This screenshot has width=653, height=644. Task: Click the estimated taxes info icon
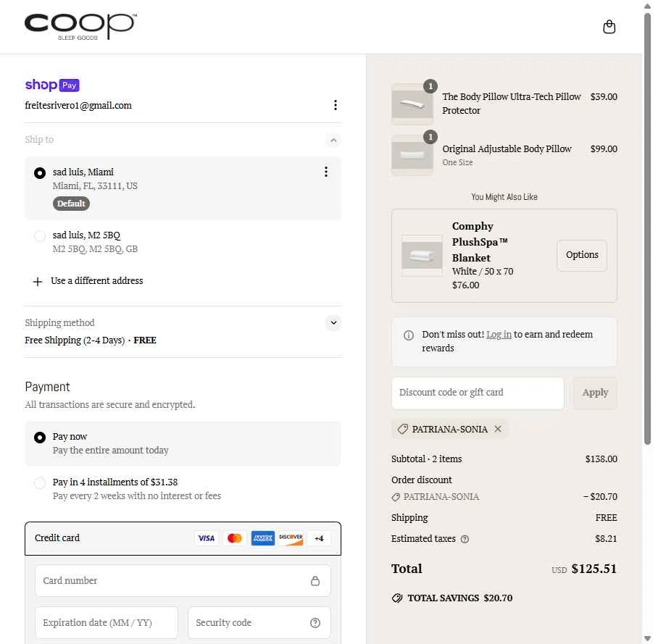465,539
